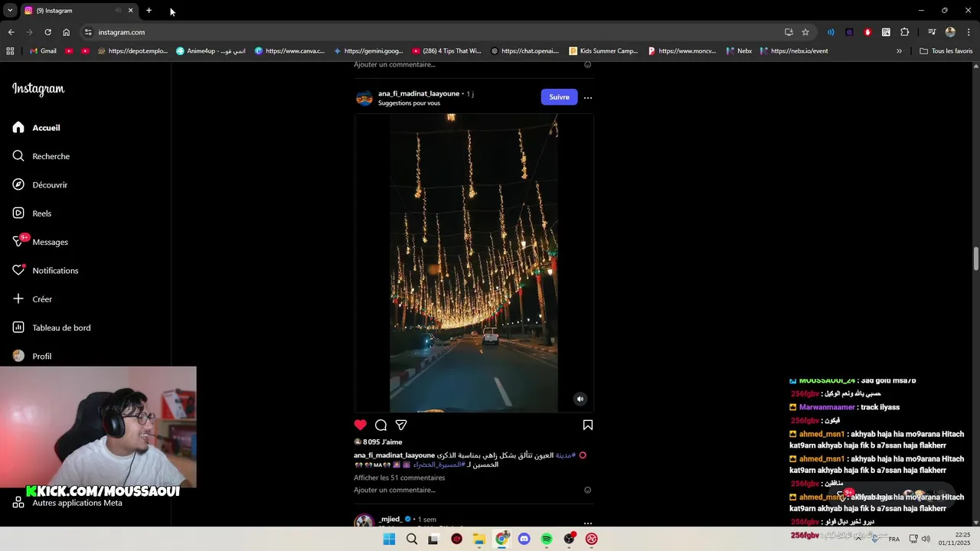
Task: Open Gmail bookmark
Action: [x=43, y=51]
